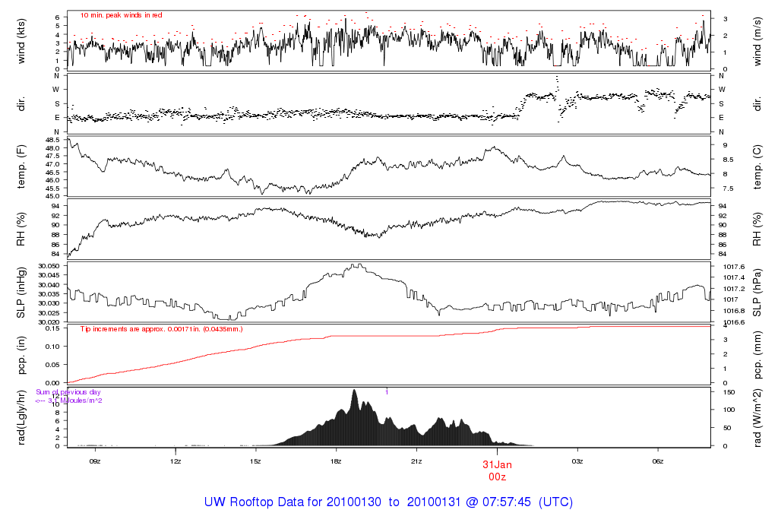Screen dimensions: 778x532
Task: Click the '10 min. peak winds in red' note
Action: coord(122,15)
